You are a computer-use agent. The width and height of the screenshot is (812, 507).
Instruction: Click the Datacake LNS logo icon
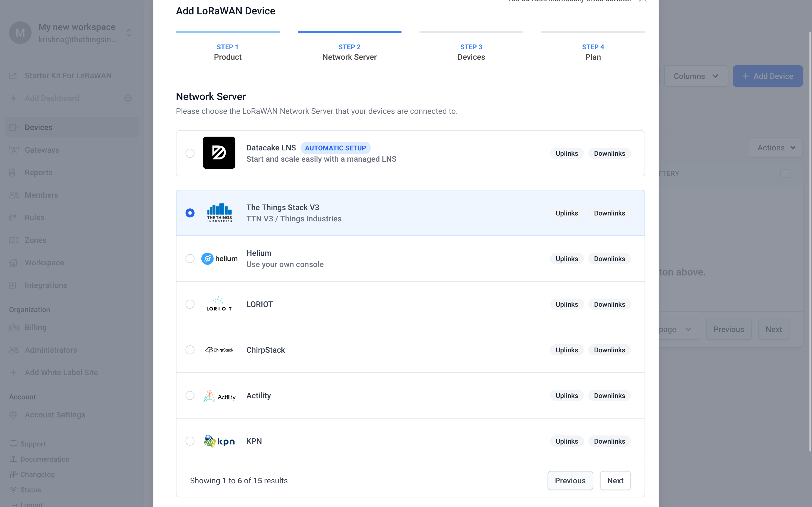219,153
